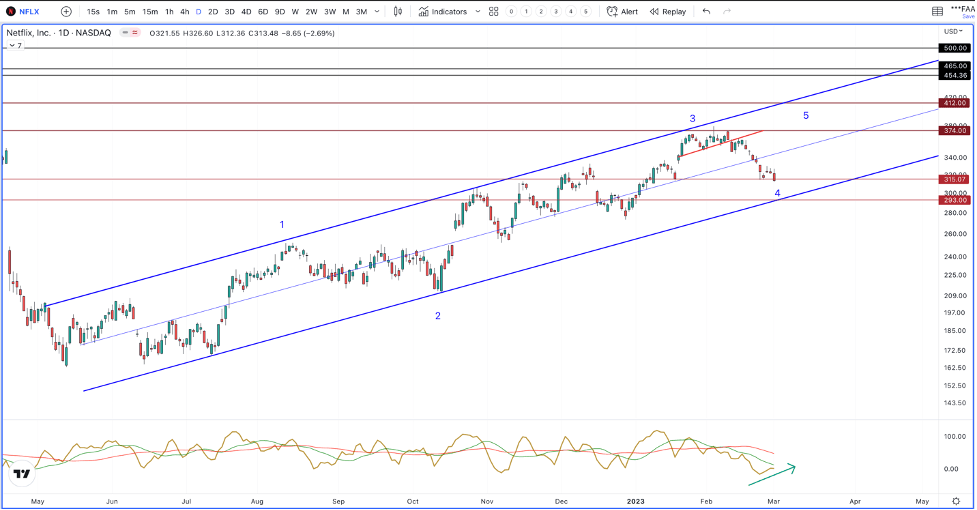Click the undo arrow icon
This screenshot has width=977, height=510.
706,11
